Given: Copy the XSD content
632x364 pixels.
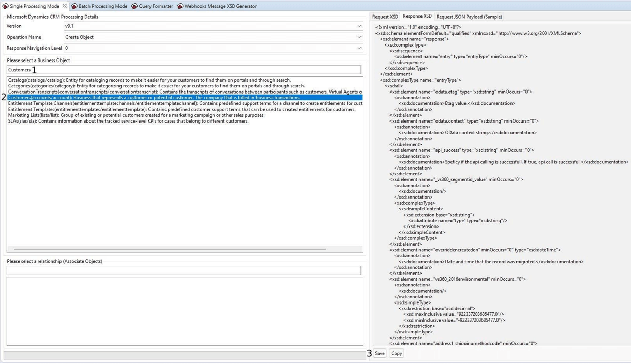Looking at the screenshot, I should click(397, 353).
